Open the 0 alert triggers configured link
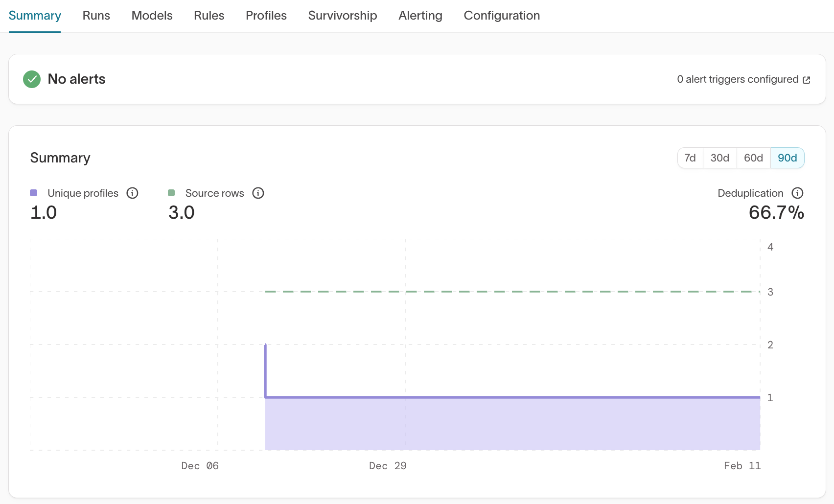 [737, 79]
